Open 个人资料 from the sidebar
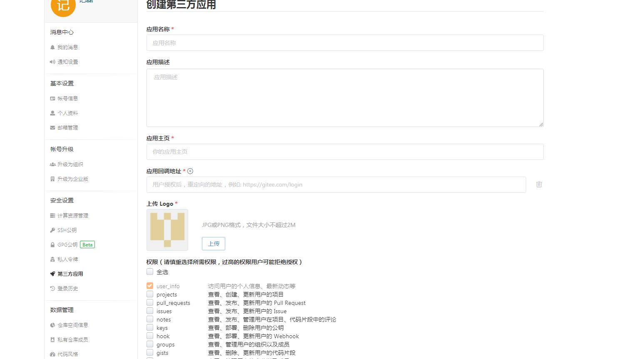 point(68,113)
